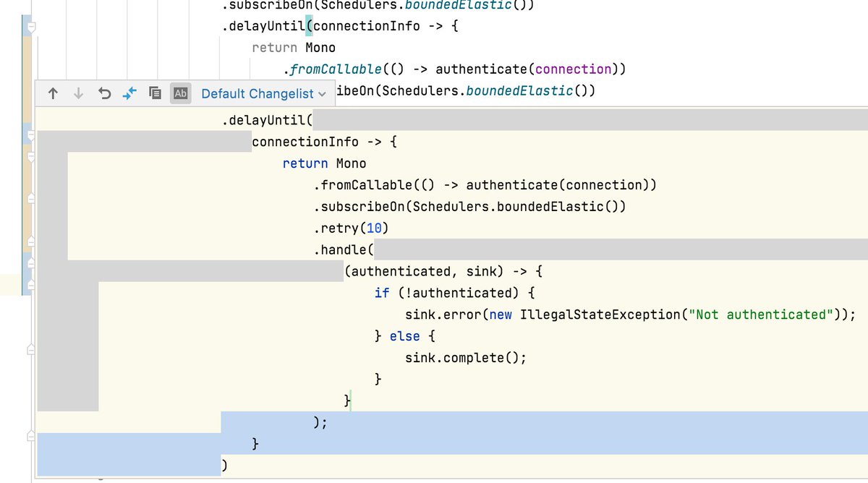This screenshot has width=868, height=483.
Task: Click "Not authenticated" string literal
Action: tap(765, 315)
